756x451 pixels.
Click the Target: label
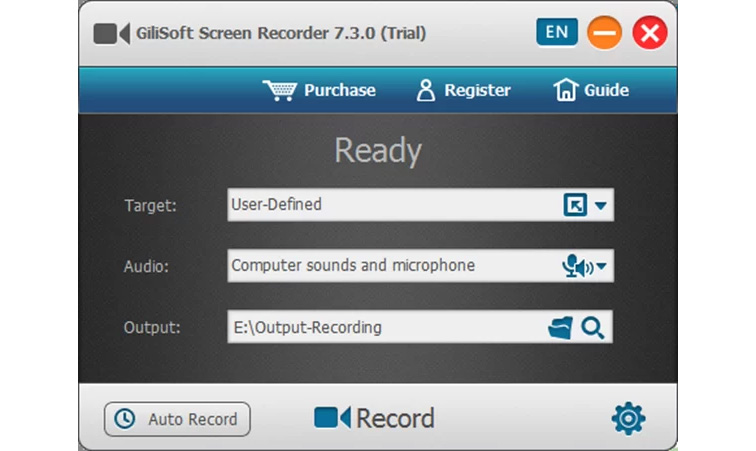click(x=150, y=206)
